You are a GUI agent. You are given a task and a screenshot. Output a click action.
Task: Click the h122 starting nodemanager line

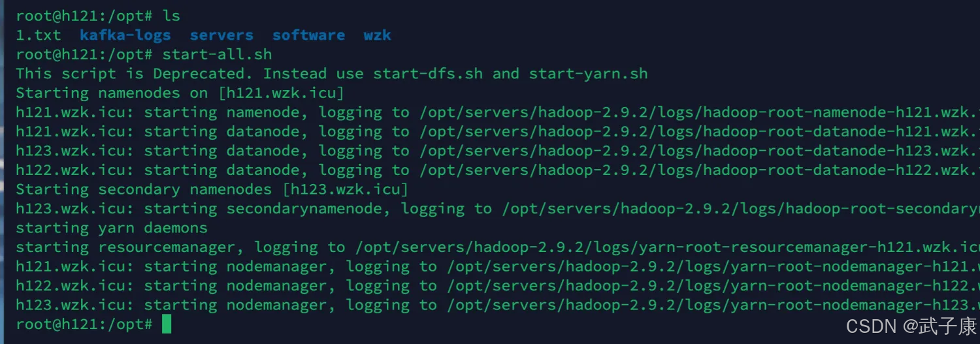498,285
